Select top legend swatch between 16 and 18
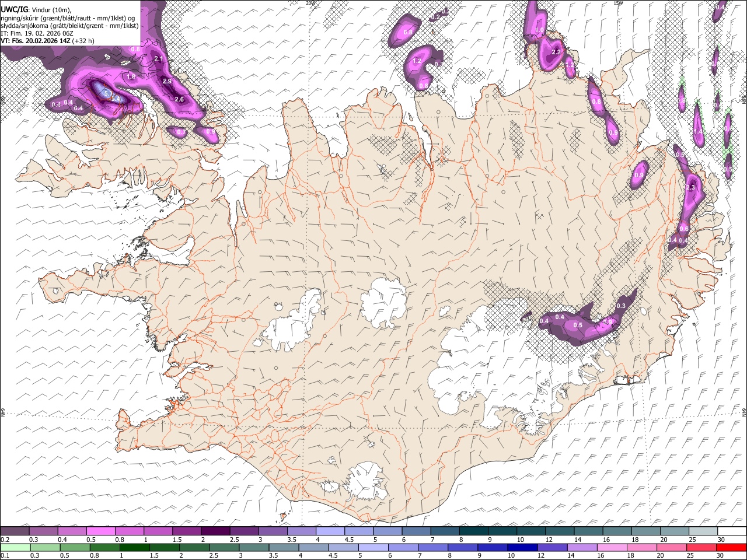The width and height of the screenshot is (747, 560). (x=617, y=531)
